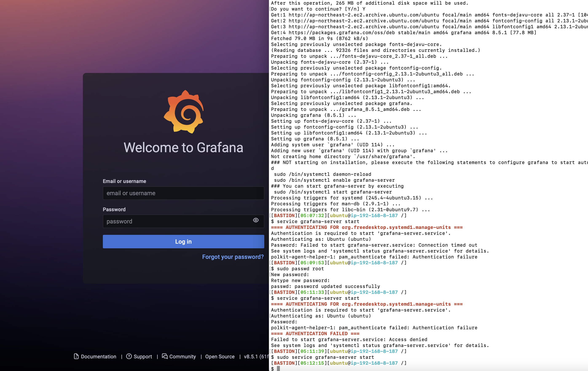Open the Documentation footer link text
The height and width of the screenshot is (371, 588).
coord(98,357)
